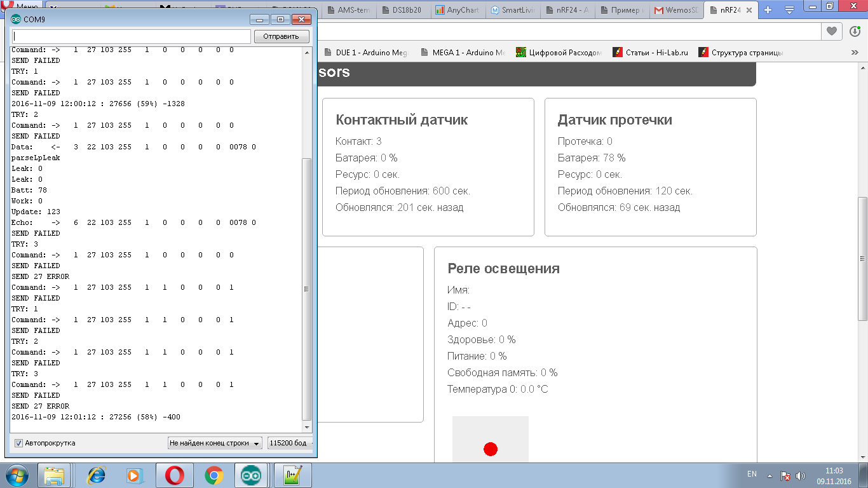Click the chart icon on the AnyChart tab
868x488 pixels.
pos(440,10)
